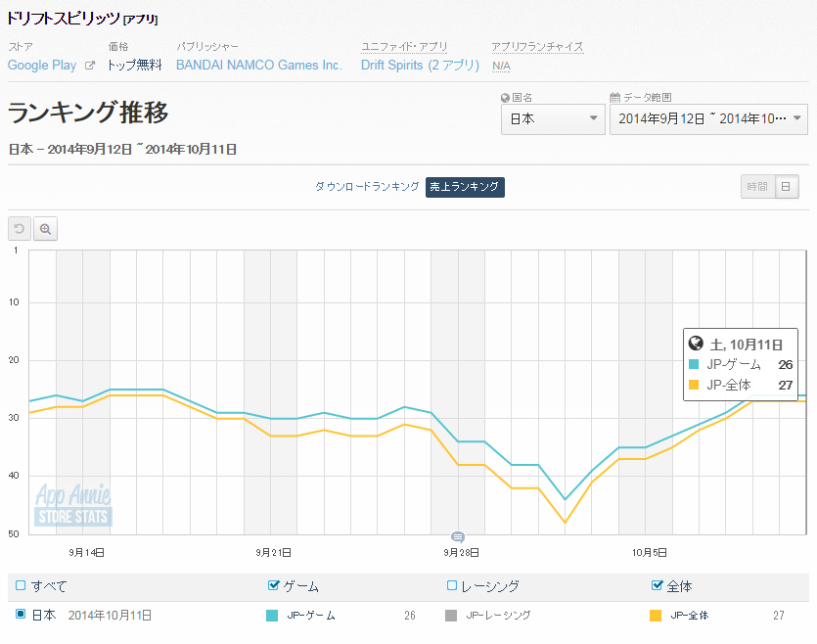Viewport: 817px width, 644px height.
Task: Click the external link icon beside Google Play
Action: tap(90, 66)
